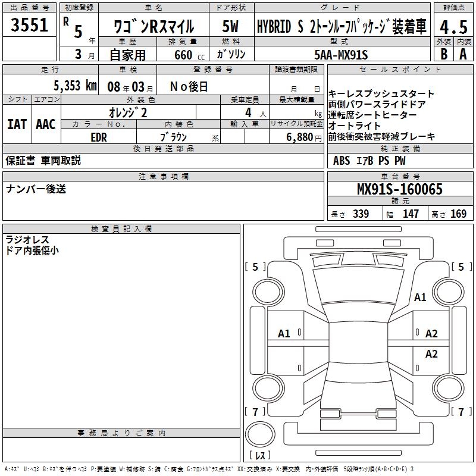Click the interior color ブラウン
Viewport: 476px width, 476px height.
(x=173, y=137)
